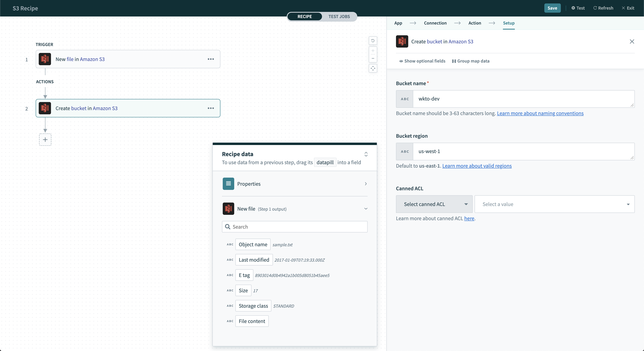Open options menu on Create bucket step

click(x=211, y=108)
